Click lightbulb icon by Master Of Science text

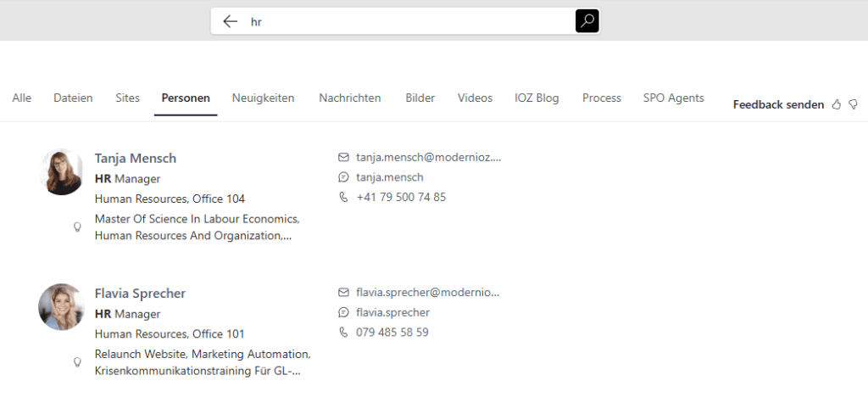[77, 227]
